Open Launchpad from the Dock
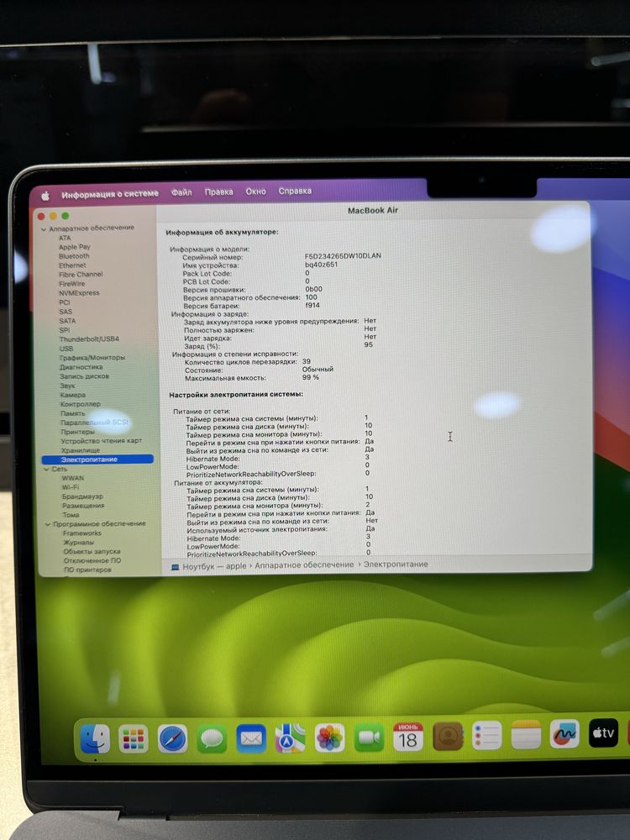The height and width of the screenshot is (840, 630). [134, 738]
